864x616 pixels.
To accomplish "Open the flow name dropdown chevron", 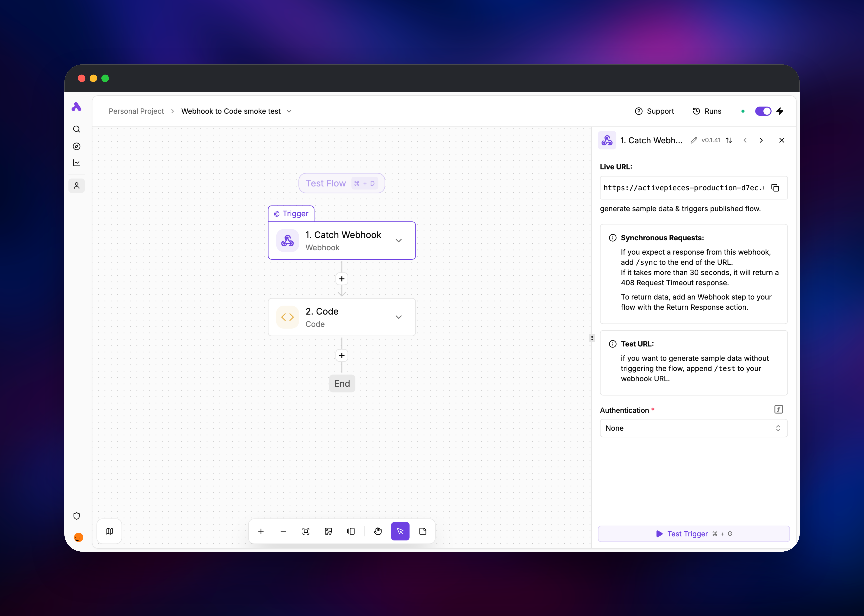I will [289, 111].
